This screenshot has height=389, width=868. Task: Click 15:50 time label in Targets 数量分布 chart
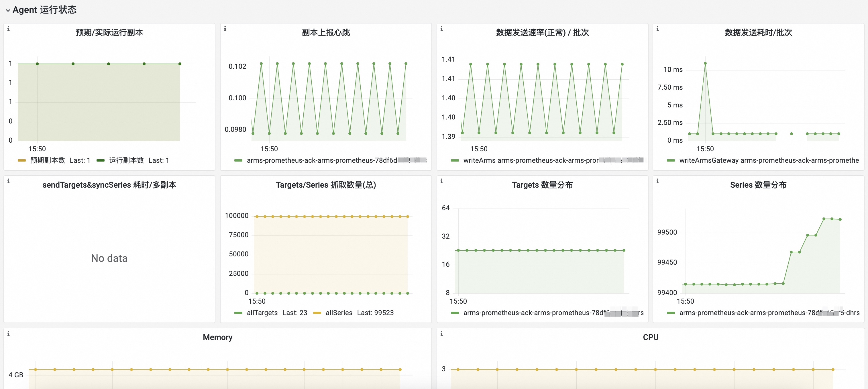click(458, 301)
